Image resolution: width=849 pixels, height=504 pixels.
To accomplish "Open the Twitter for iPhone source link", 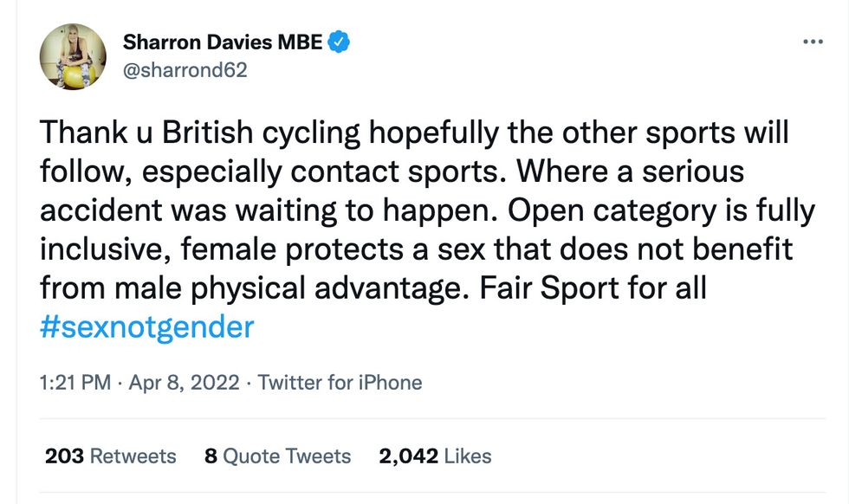I will [x=340, y=382].
